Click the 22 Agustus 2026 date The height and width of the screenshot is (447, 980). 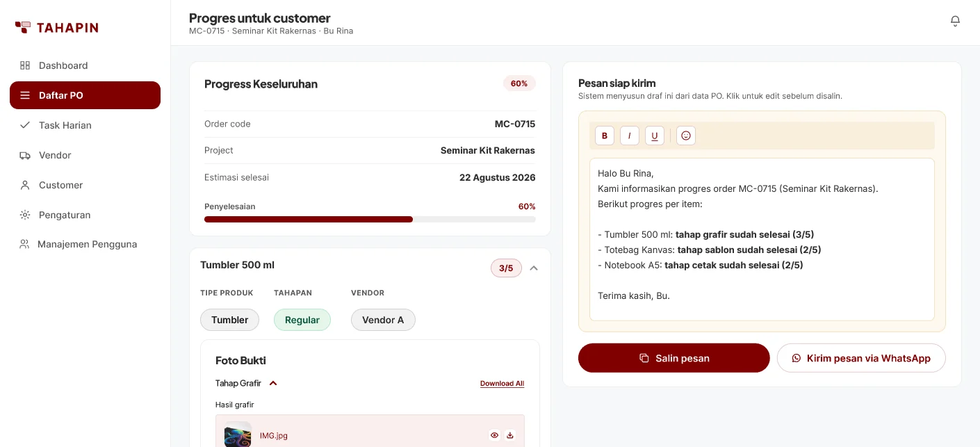coord(498,177)
